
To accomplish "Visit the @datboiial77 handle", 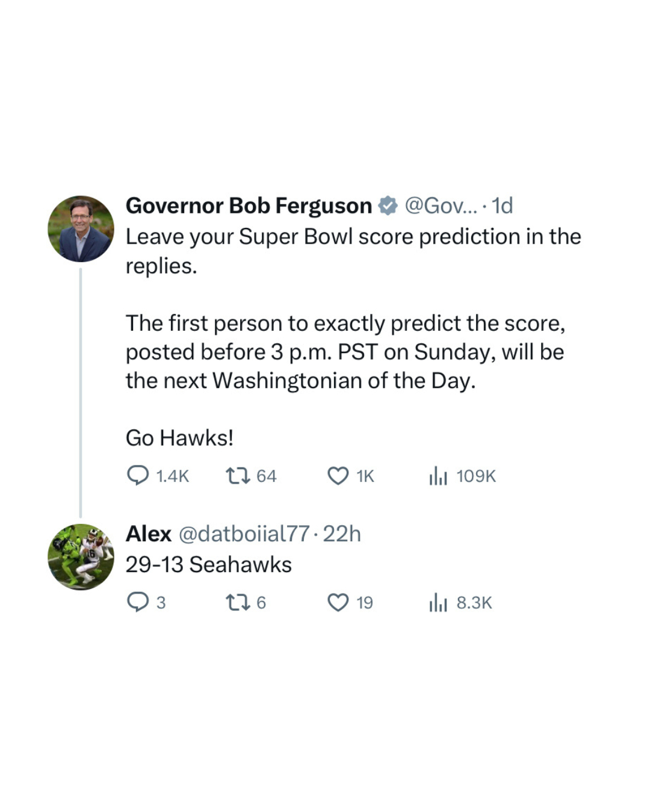I will pyautogui.click(x=244, y=534).
